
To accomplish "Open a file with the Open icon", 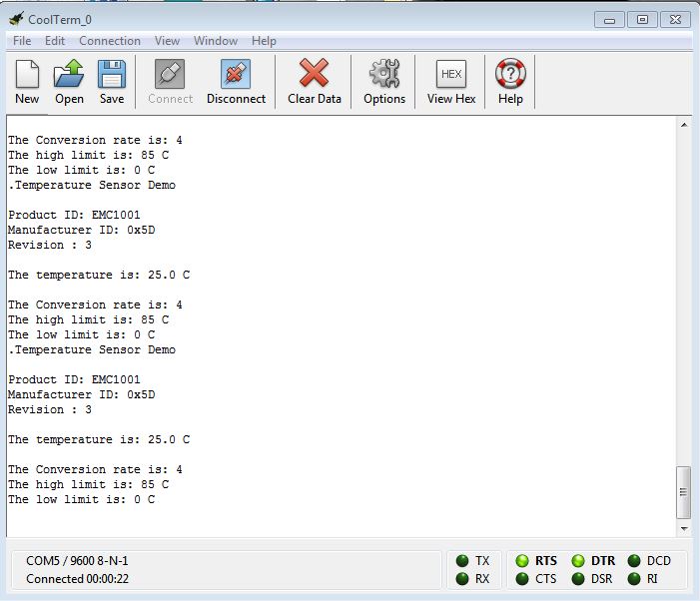I will point(69,75).
